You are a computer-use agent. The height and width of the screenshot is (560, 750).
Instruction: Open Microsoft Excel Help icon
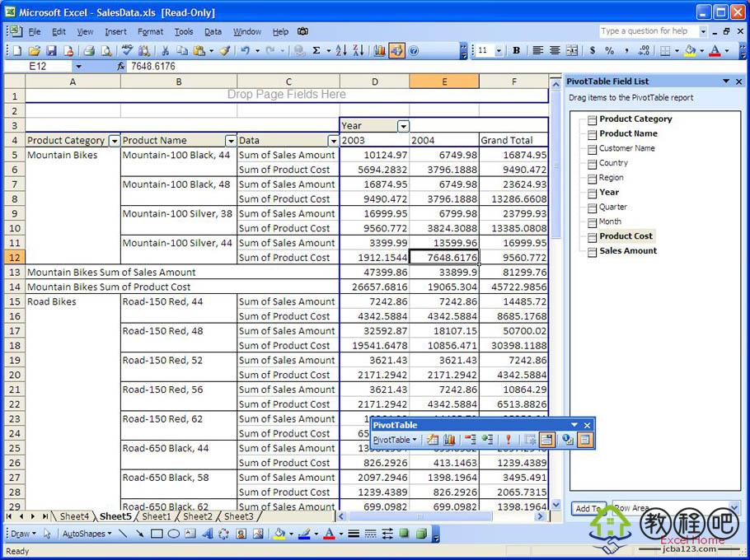click(414, 50)
